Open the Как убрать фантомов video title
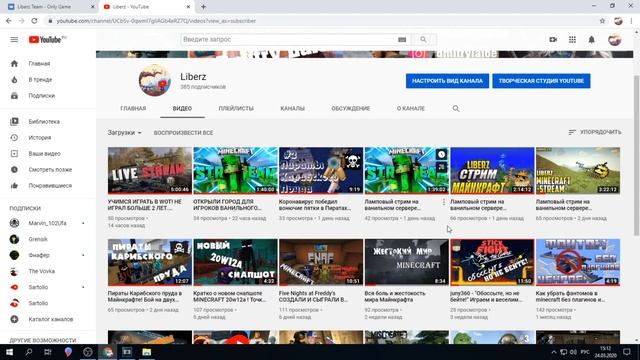The image size is (640, 360). click(570, 296)
